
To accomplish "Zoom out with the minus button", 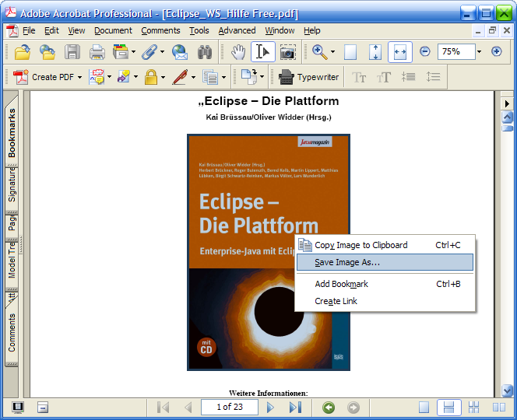I will pyautogui.click(x=424, y=51).
